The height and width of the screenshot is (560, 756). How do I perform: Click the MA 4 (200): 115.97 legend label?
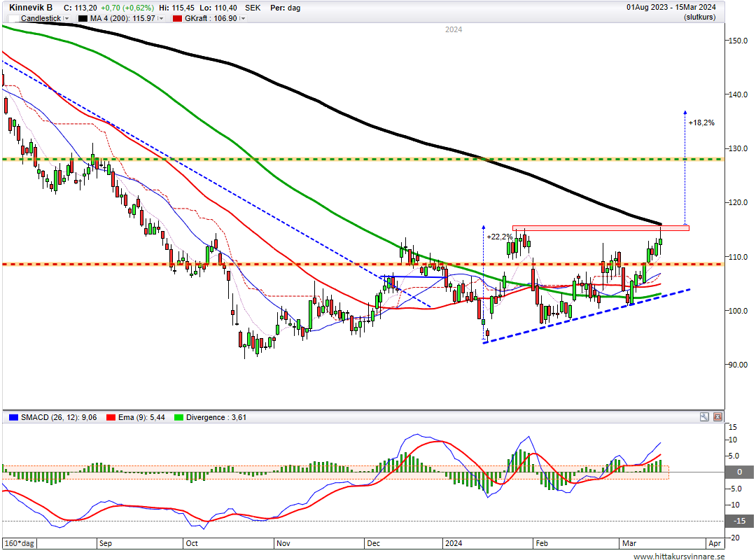pyautogui.click(x=122, y=18)
